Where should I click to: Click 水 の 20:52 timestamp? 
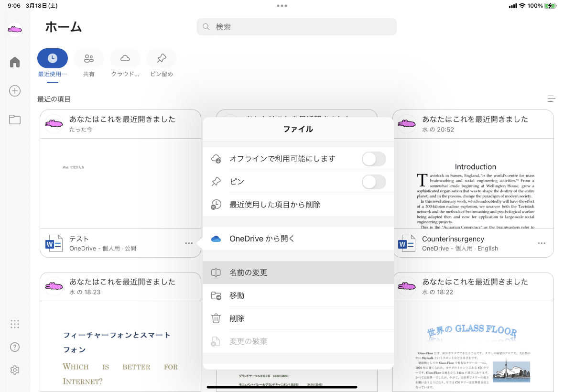point(438,130)
